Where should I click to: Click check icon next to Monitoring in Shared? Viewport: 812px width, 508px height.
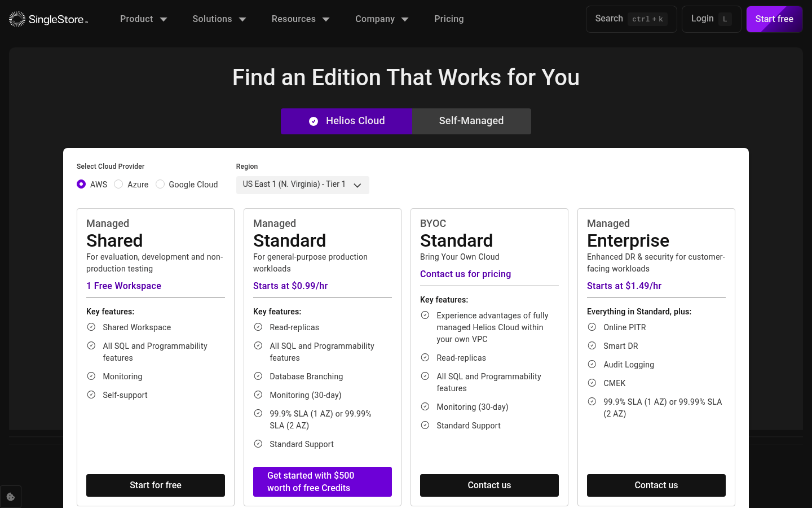(x=91, y=376)
